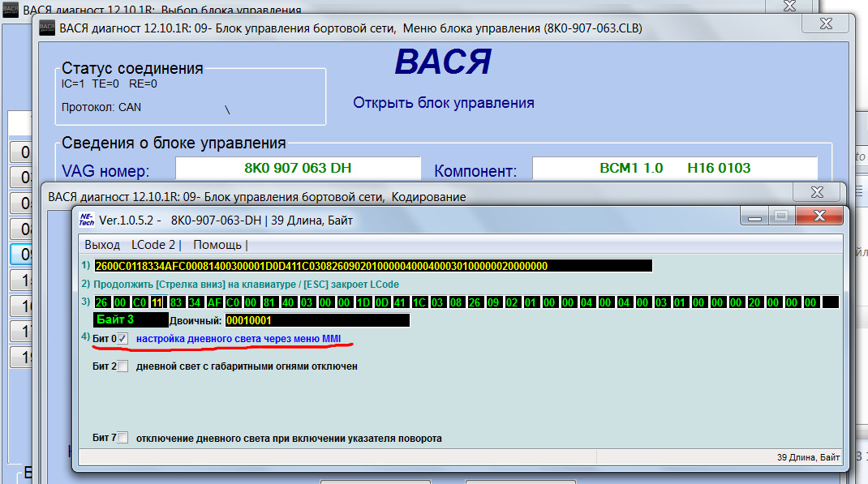The height and width of the screenshot is (484, 868).
Task: Click Открыть блок управления heading
Action: [x=444, y=103]
